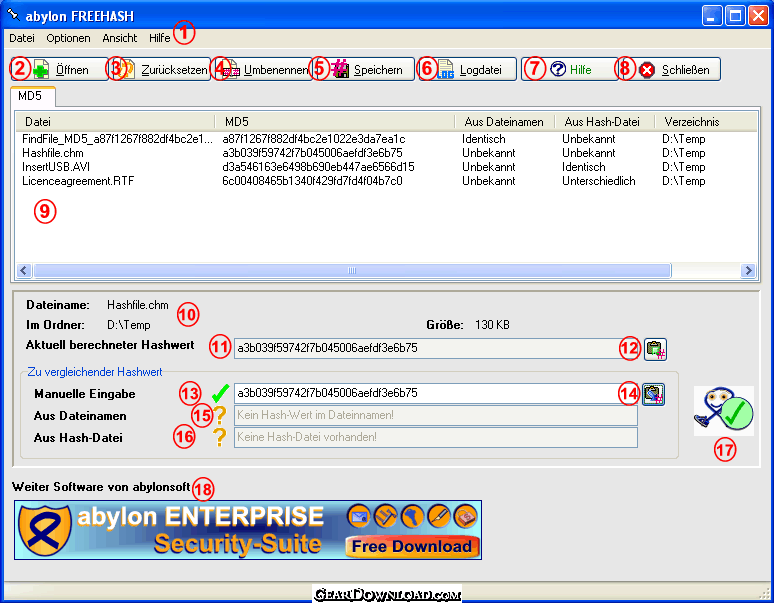Screen dimensions: 774x603
Task: Click the Unterschiedlich status cell
Action: pyautogui.click(x=599, y=181)
